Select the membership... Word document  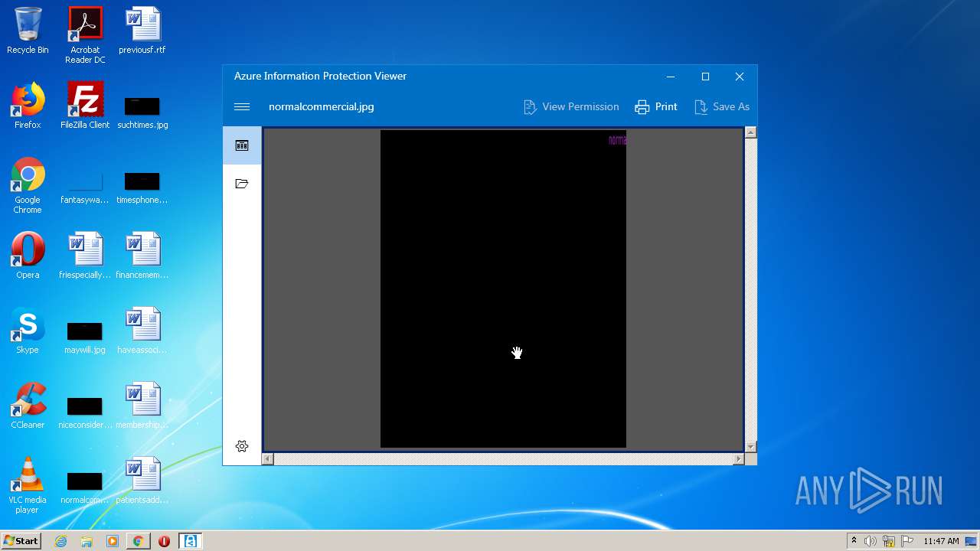pyautogui.click(x=142, y=406)
